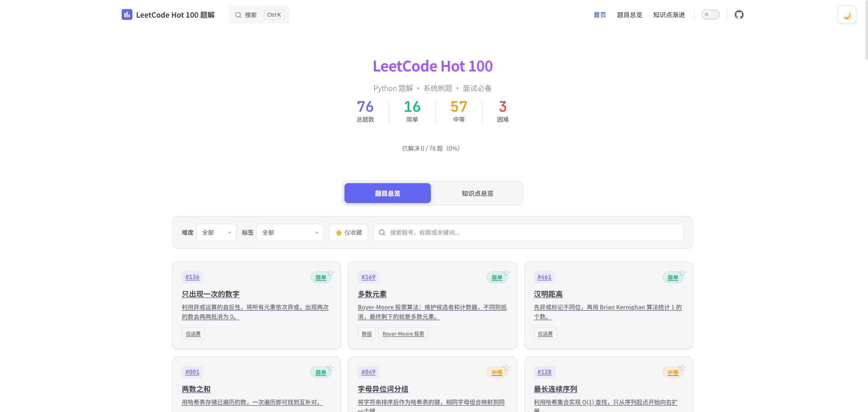The height and width of the screenshot is (412, 868).
Task: Open the GitHub repository icon
Action: tap(739, 14)
